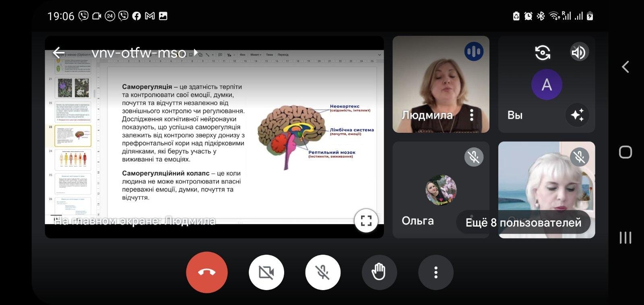The height and width of the screenshot is (305, 644).
Task: Tap the Android back navigation chevron
Action: pyautogui.click(x=625, y=67)
